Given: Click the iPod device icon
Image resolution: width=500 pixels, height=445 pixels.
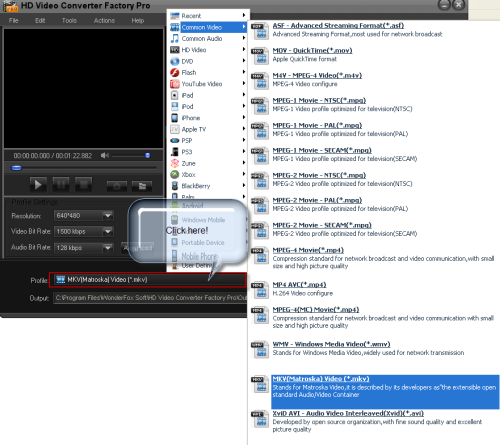Looking at the screenshot, I should (175, 107).
